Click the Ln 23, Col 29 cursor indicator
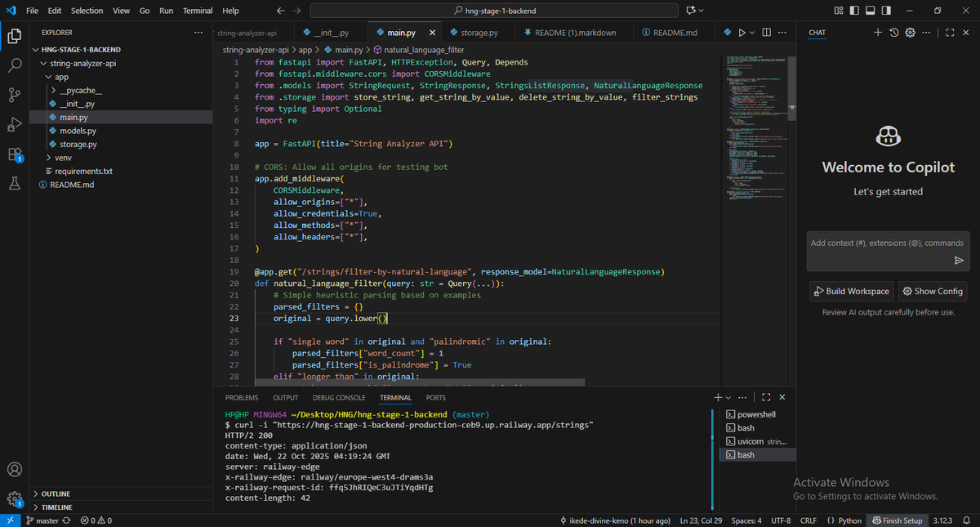This screenshot has height=527, width=980. pos(699,520)
